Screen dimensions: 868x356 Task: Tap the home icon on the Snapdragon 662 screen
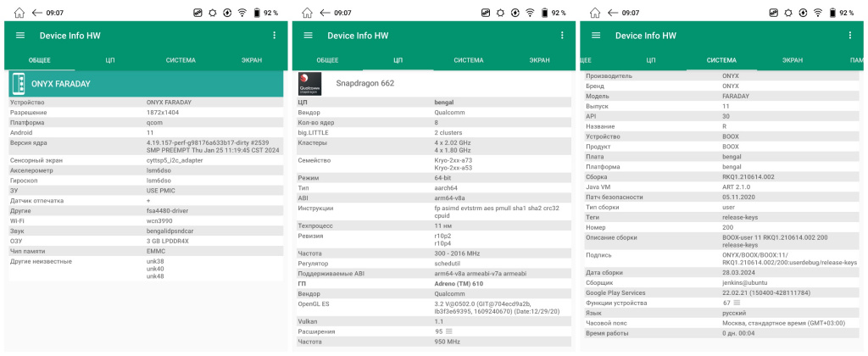coord(307,12)
